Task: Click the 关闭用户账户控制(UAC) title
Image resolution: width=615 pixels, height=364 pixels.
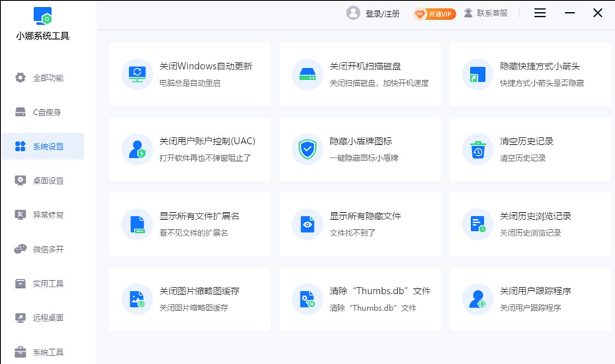Action: pos(207,141)
